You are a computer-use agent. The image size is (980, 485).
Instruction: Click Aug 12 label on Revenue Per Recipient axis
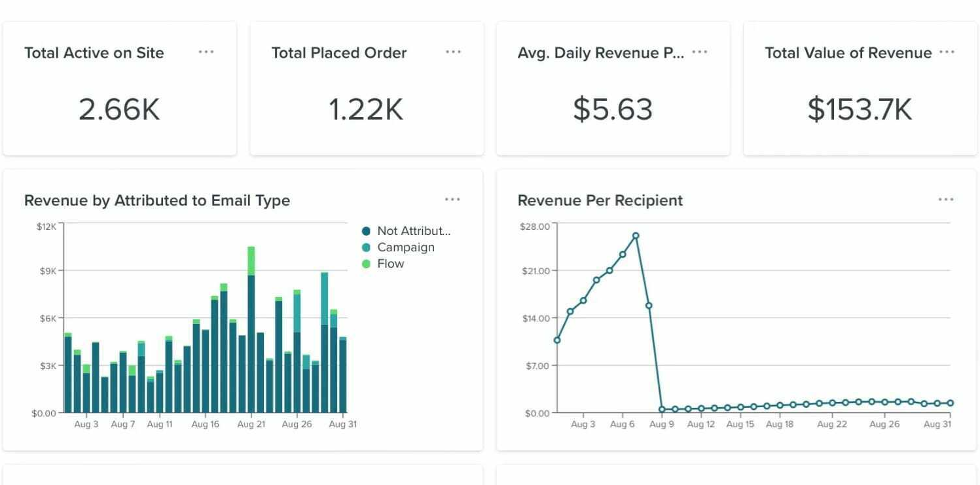pos(701,424)
